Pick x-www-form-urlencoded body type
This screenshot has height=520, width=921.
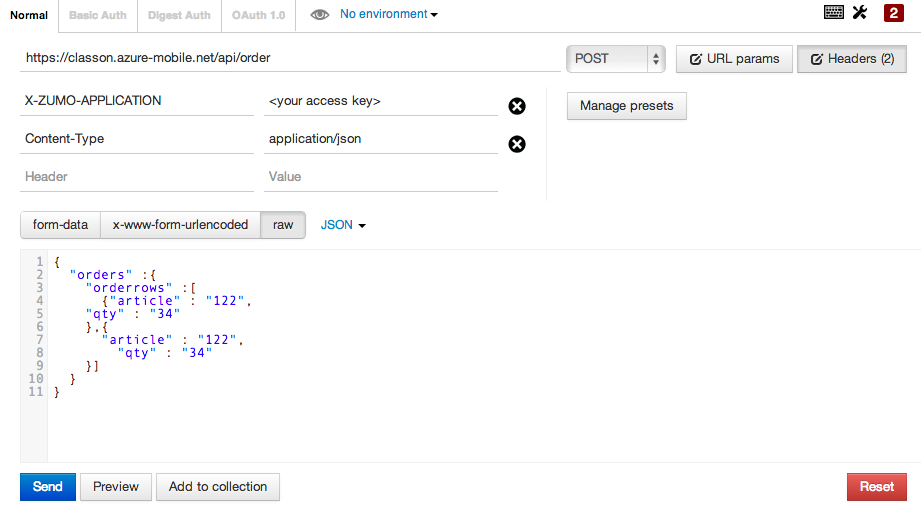pos(180,225)
